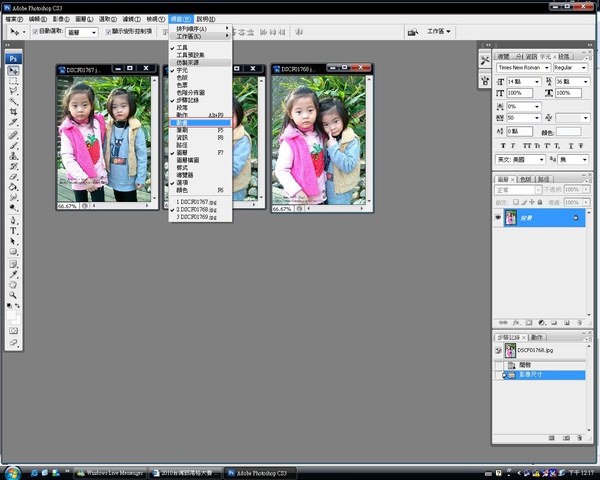Select the Magic Wand tool

point(13,101)
